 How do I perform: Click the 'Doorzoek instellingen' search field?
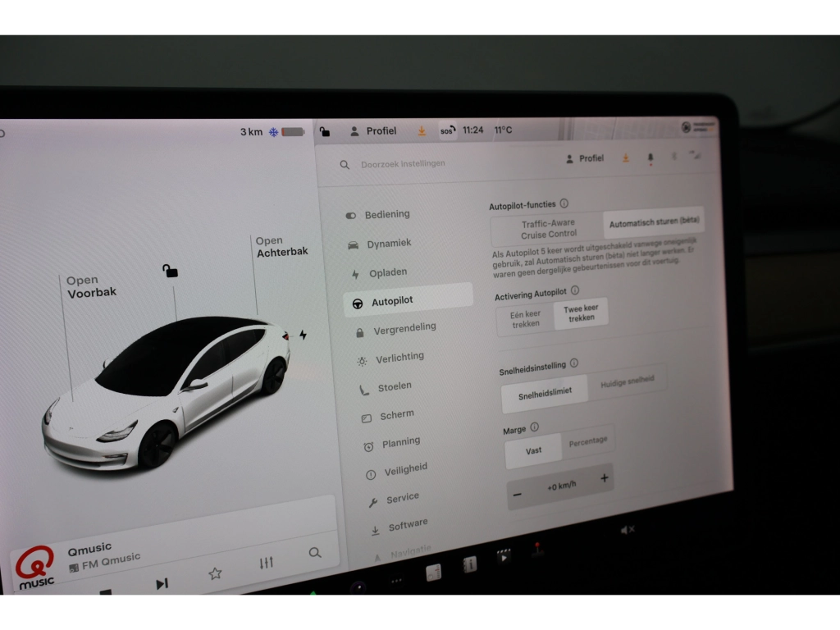[x=403, y=164]
